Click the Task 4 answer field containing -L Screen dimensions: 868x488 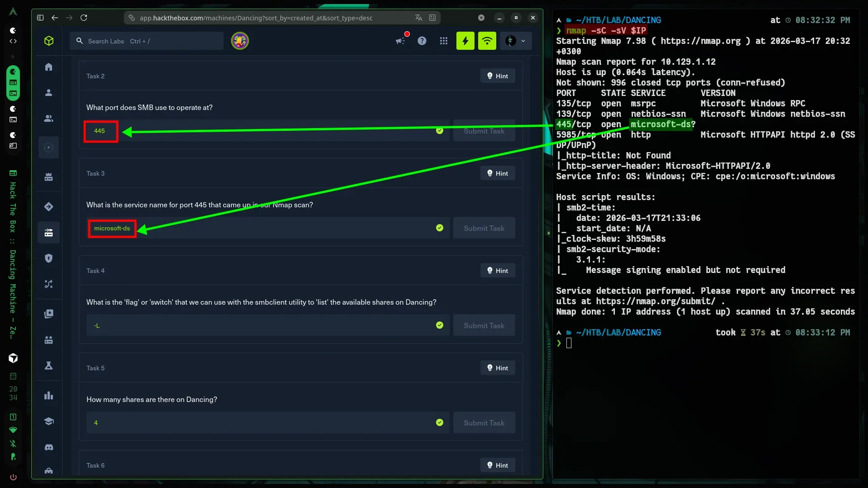[268, 325]
